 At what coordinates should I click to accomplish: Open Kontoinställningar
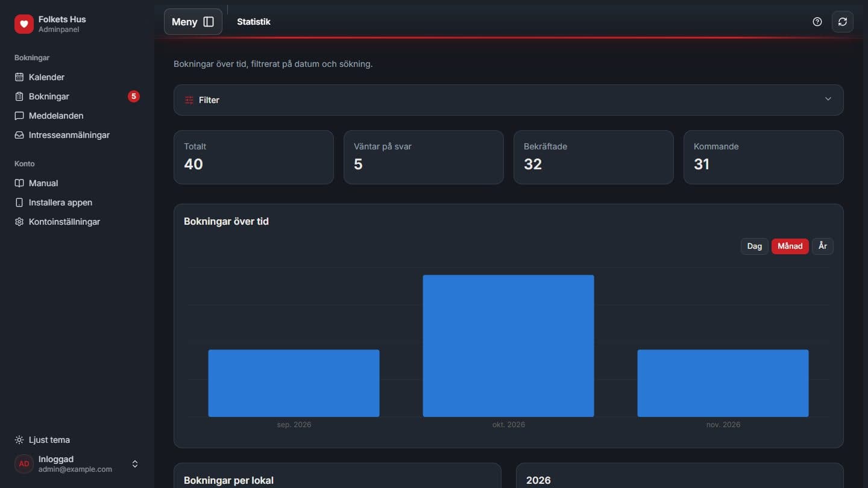coord(77,222)
